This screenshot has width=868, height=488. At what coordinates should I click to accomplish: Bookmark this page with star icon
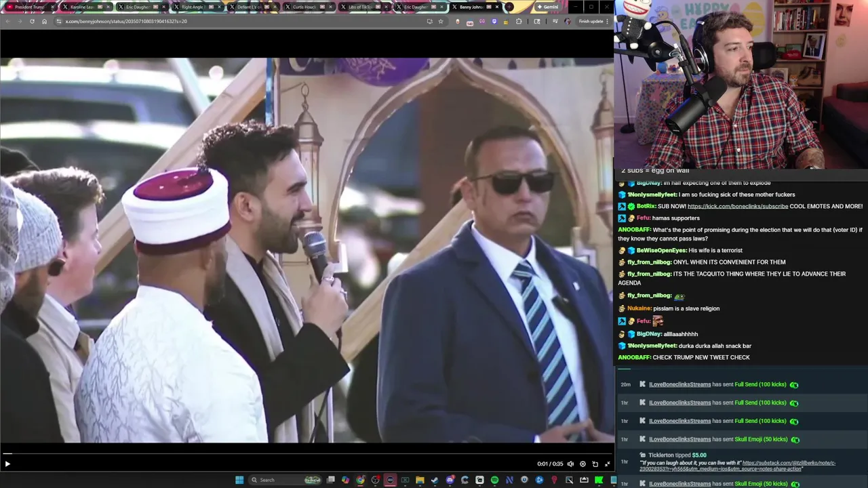pos(441,21)
